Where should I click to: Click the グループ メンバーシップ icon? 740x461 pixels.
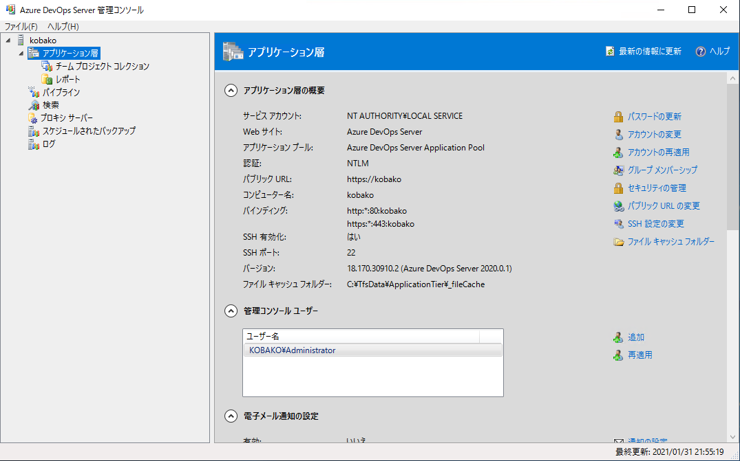618,170
